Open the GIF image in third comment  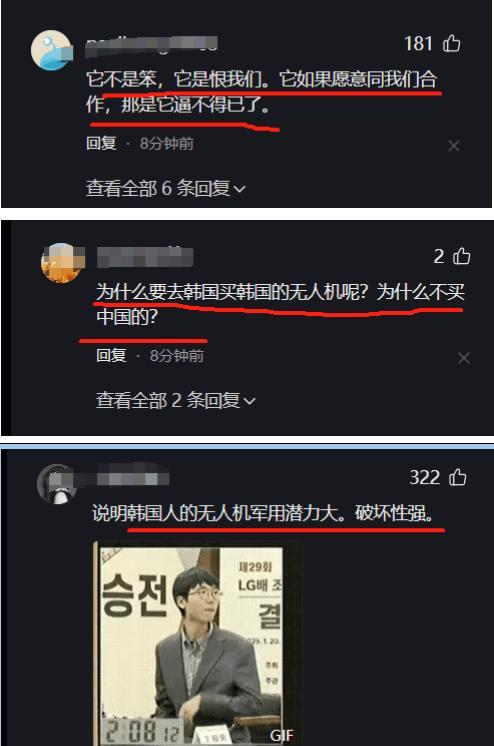click(x=197, y=643)
